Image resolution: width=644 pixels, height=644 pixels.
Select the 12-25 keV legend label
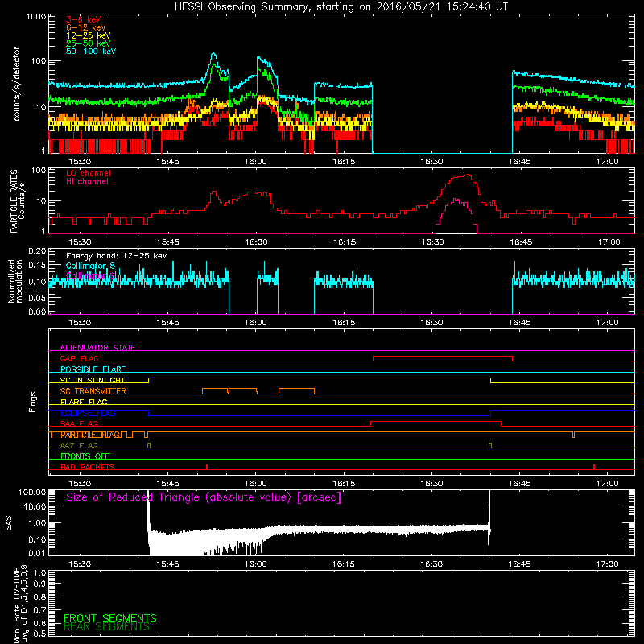click(89, 35)
